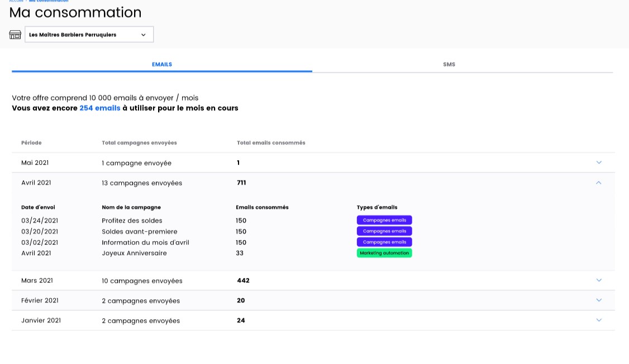Click the 442 total emails value
This screenshot has width=629, height=364.
tap(243, 280)
